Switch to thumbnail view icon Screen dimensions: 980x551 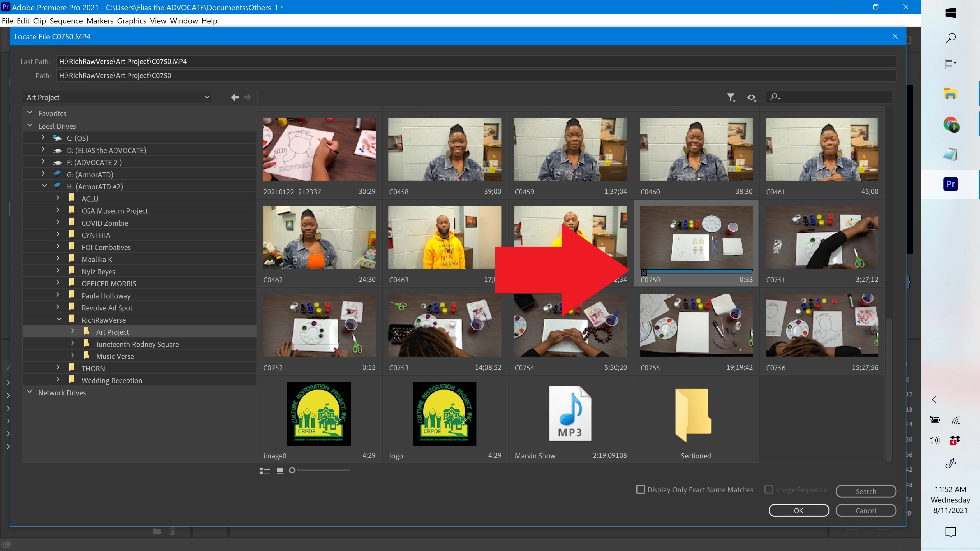click(x=280, y=471)
